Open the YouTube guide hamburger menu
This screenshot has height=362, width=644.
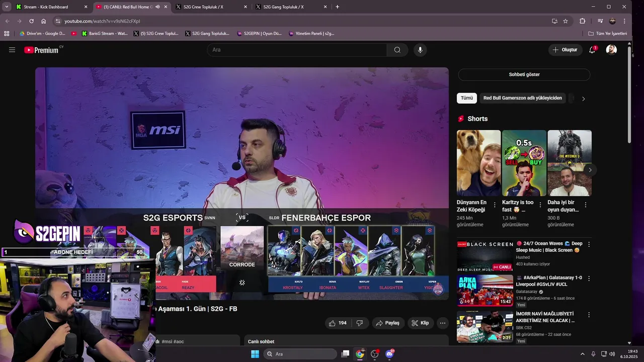pyautogui.click(x=12, y=50)
